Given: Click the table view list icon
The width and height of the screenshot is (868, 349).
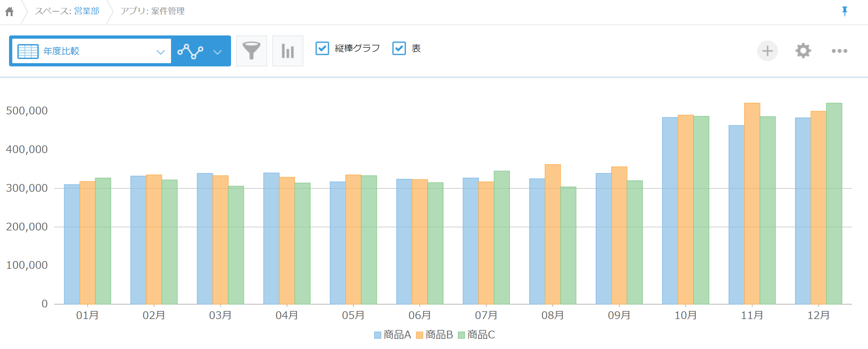Looking at the screenshot, I should click(x=28, y=52).
